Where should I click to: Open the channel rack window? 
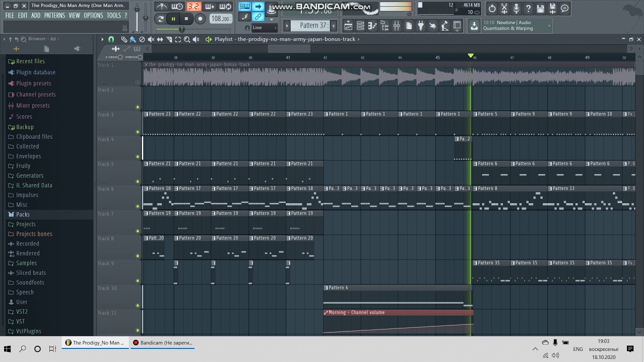click(x=360, y=25)
